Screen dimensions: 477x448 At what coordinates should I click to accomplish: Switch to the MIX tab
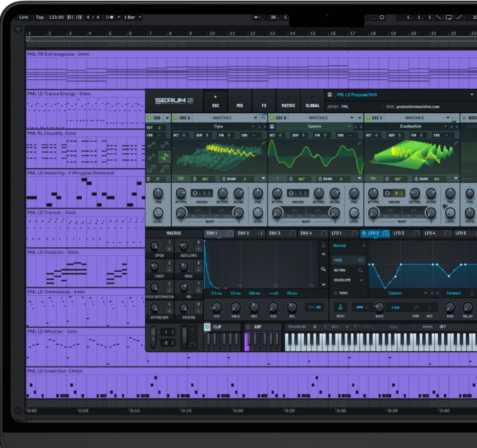240,101
